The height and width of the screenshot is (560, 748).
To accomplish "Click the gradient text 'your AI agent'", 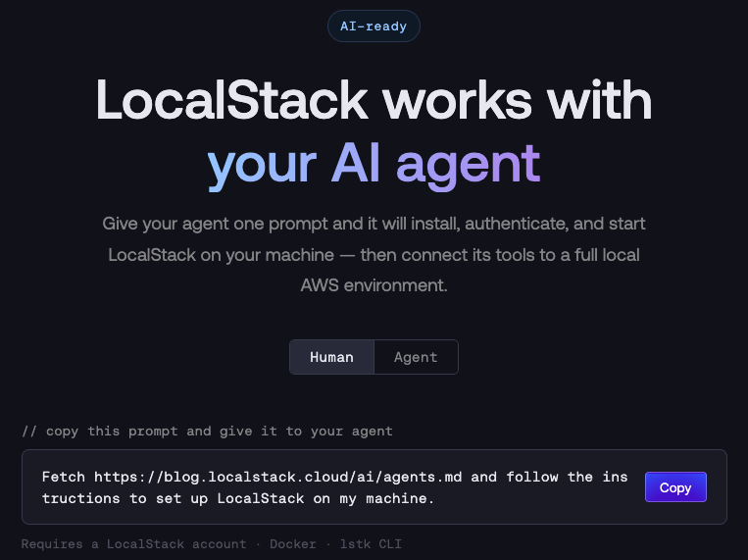I will 374,165.
